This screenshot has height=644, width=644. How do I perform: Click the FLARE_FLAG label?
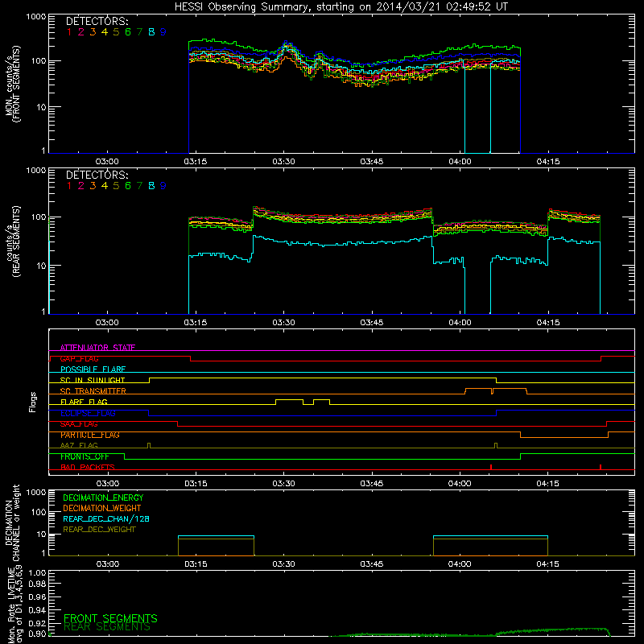pos(84,402)
